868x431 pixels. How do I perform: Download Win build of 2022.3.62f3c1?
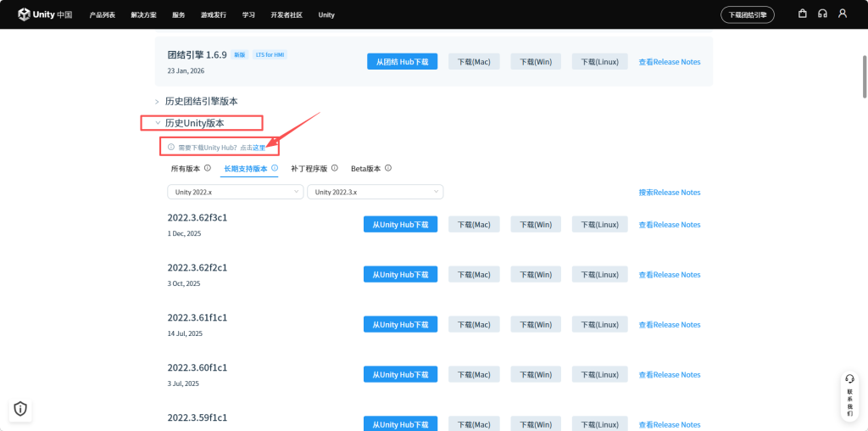(536, 224)
